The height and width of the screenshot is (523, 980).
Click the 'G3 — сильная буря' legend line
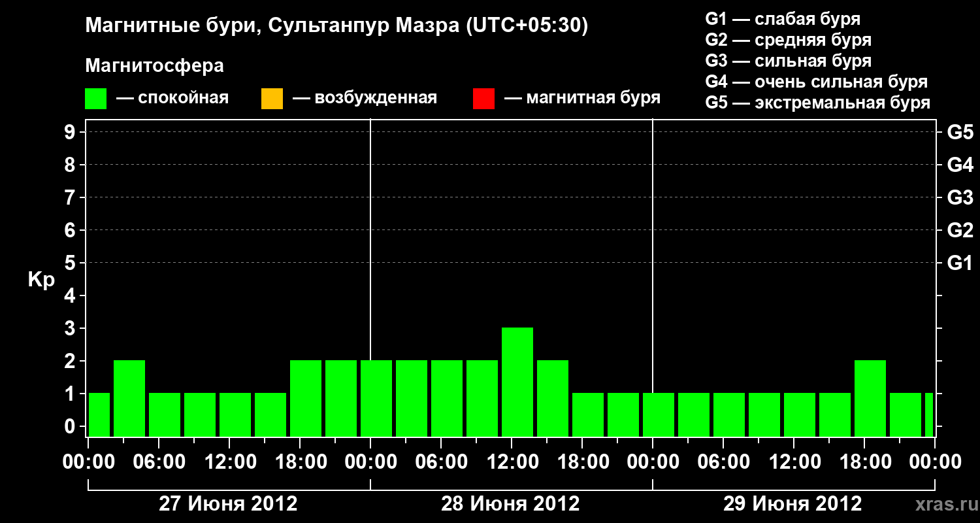[x=789, y=61]
